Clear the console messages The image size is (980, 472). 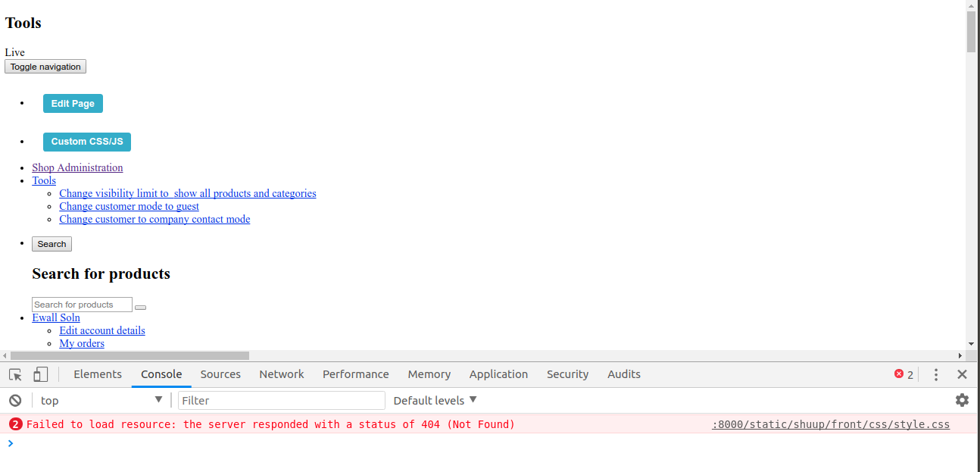click(15, 400)
